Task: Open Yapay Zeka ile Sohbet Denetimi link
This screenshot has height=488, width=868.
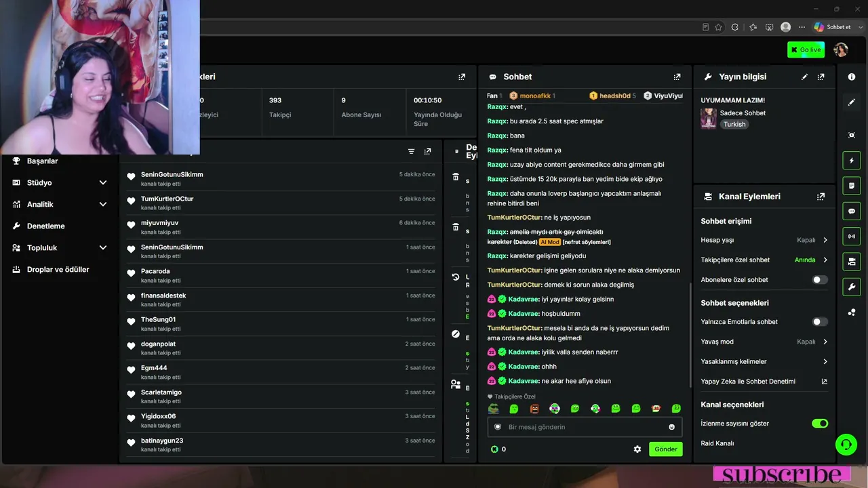Action: point(764,382)
